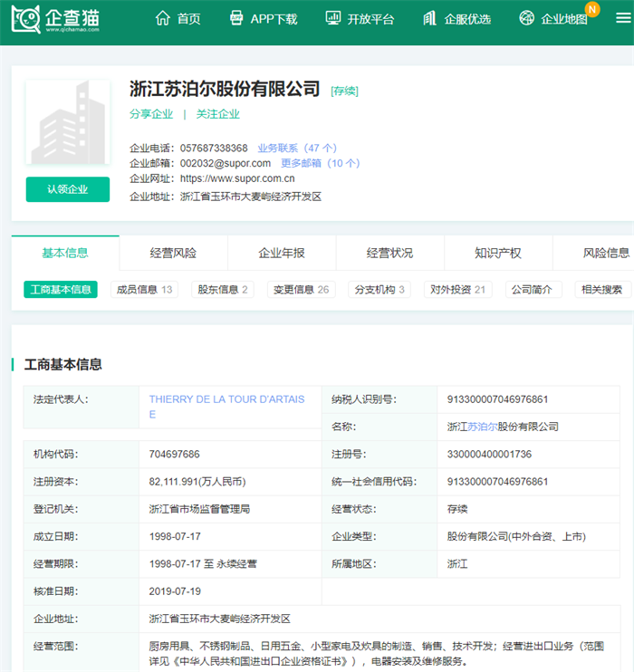Click email 002032@supor.com
Screen dimensions: 634x672
click(x=226, y=163)
